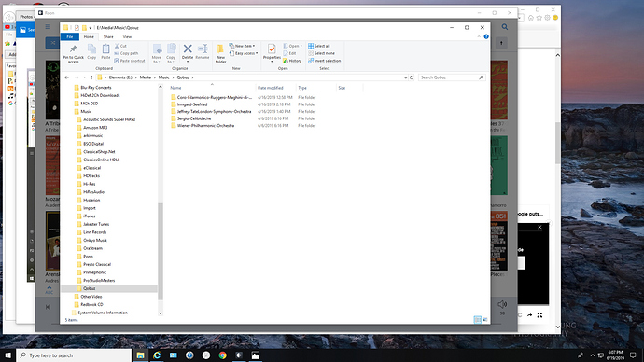Open History from the ribbon

coord(292,61)
